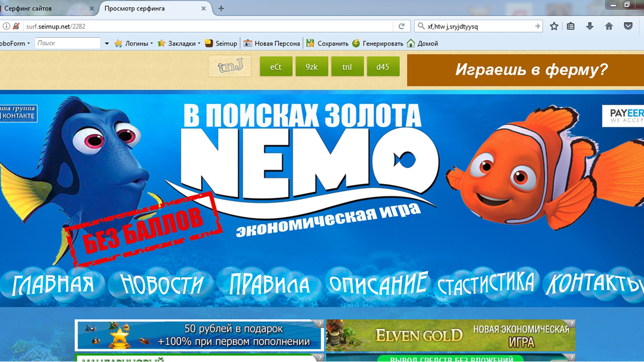Open the Pocket icon
This screenshot has height=362, width=644.
tap(628, 26)
